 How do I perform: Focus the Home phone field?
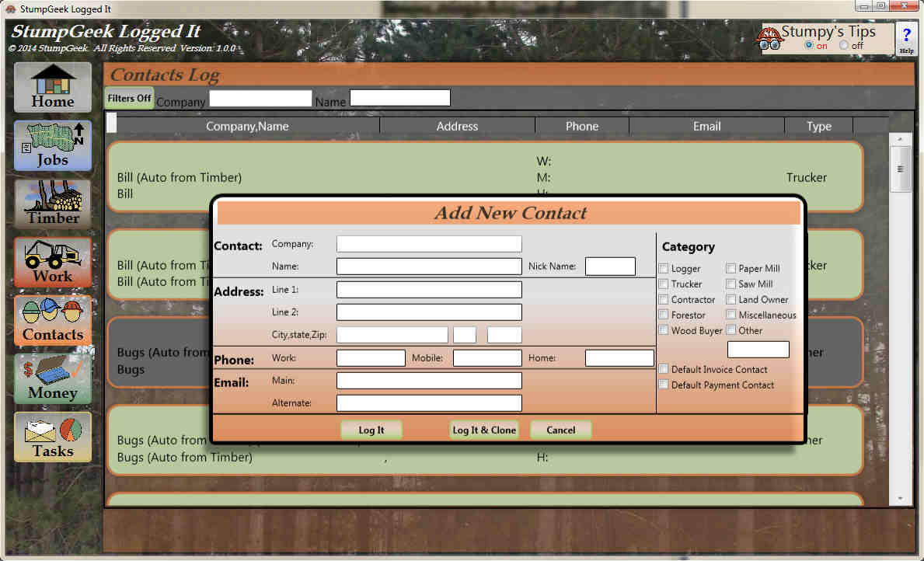click(619, 357)
